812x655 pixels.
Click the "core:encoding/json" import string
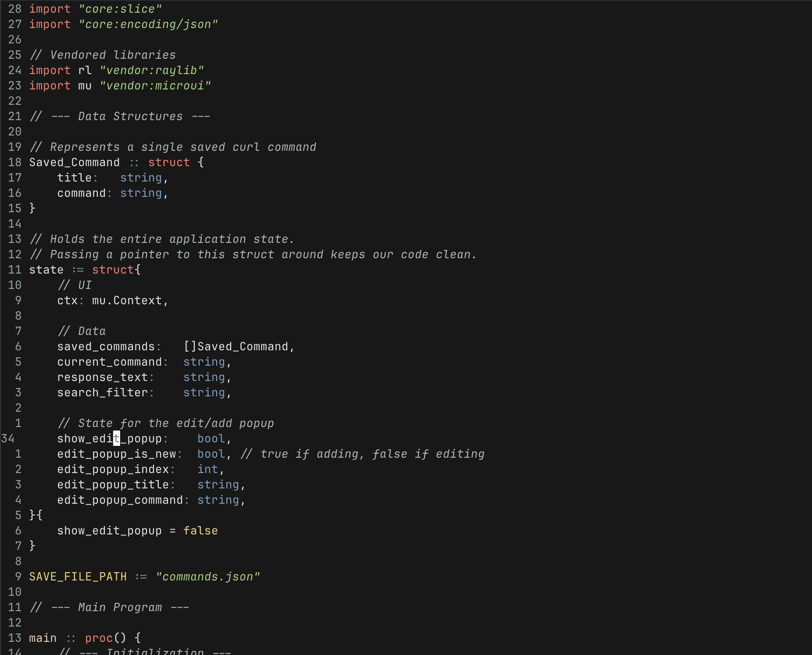click(x=148, y=24)
